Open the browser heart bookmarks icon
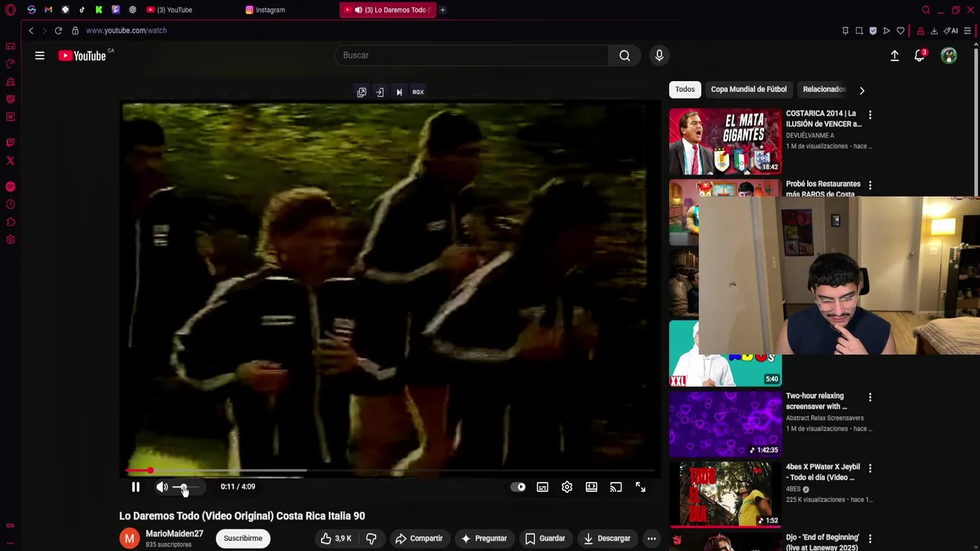Viewport: 980px width, 551px height. (900, 31)
